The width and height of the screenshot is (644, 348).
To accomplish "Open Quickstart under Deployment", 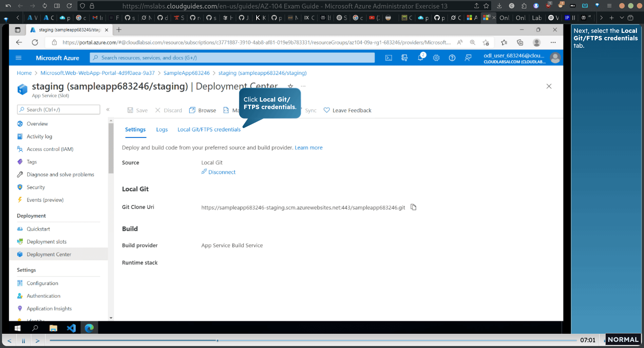I will point(38,229).
